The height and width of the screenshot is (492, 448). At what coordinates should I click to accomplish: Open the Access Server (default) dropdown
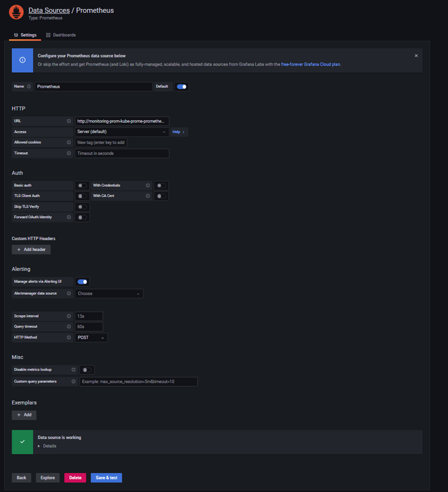pos(122,132)
